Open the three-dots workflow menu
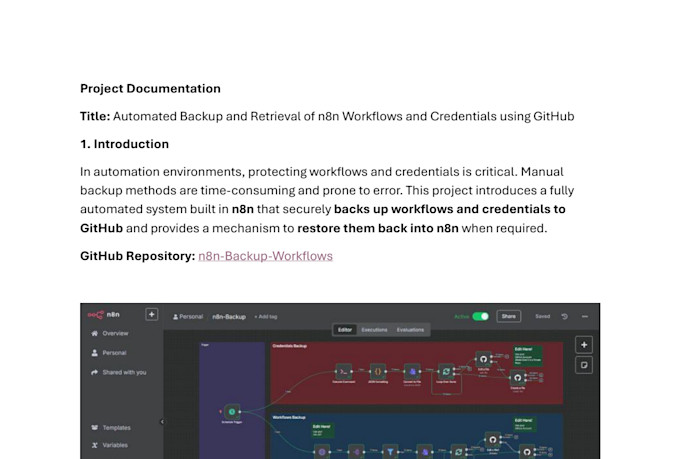Image resolution: width=680 pixels, height=459 pixels. [585, 316]
